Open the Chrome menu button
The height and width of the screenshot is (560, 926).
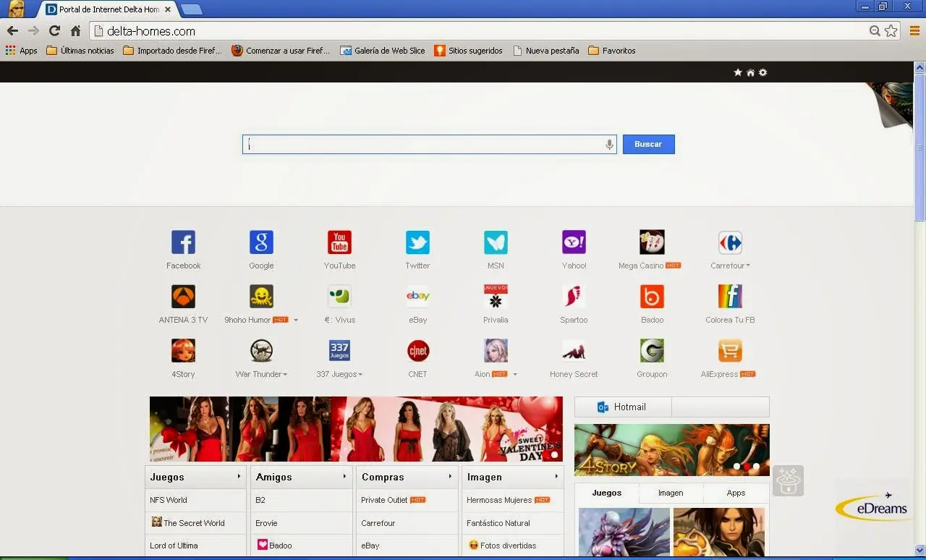click(915, 31)
